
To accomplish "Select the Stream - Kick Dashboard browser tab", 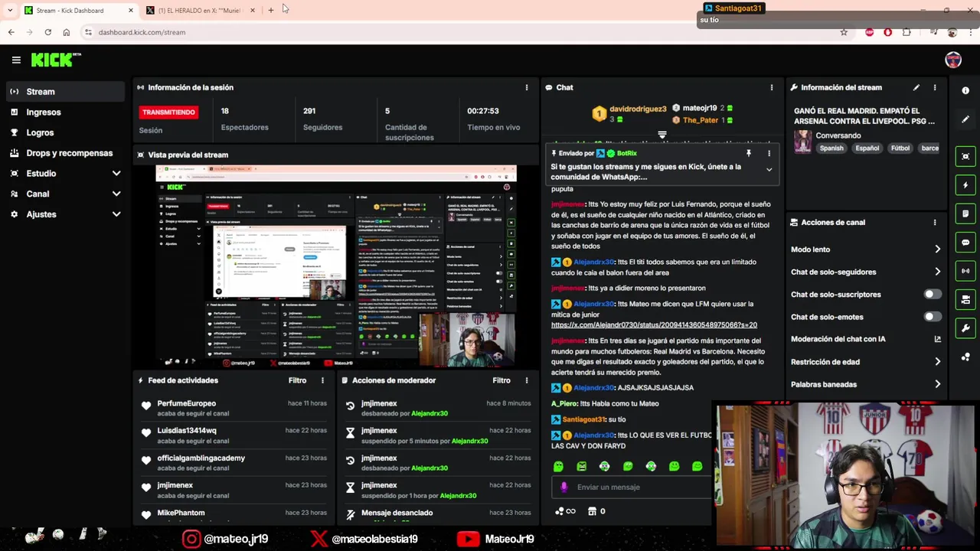I will pyautogui.click(x=78, y=10).
